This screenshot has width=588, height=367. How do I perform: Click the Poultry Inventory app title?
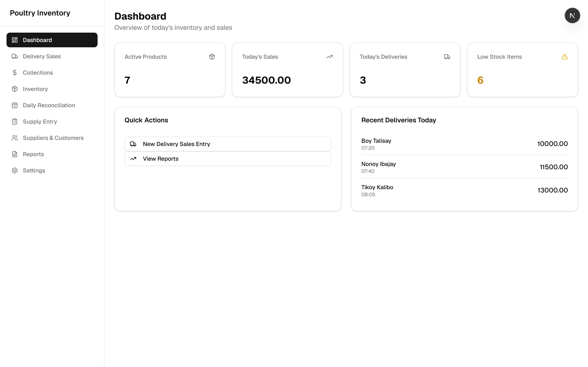tap(40, 13)
